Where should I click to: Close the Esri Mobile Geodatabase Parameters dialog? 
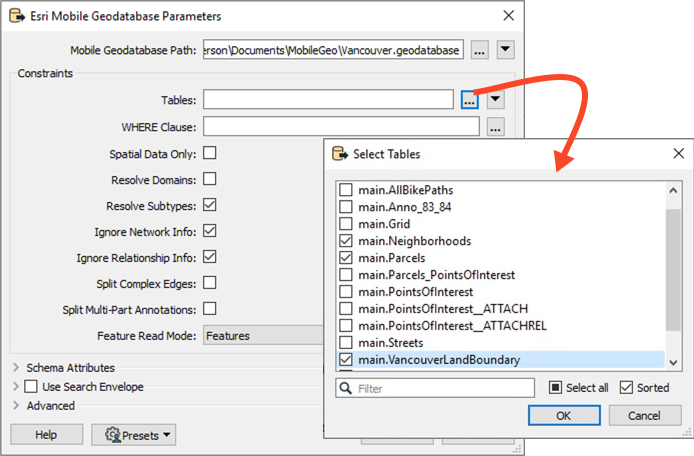pyautogui.click(x=509, y=16)
